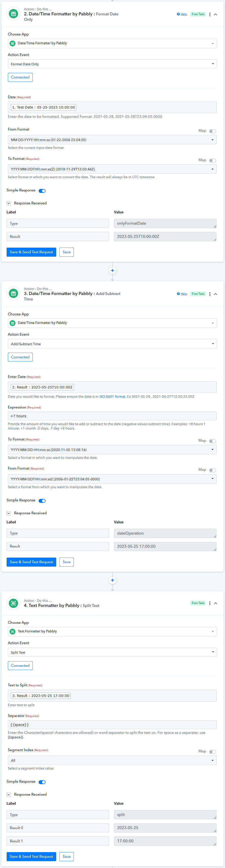
Task: Click the Expression field with +7 hours
Action: [x=112, y=416]
